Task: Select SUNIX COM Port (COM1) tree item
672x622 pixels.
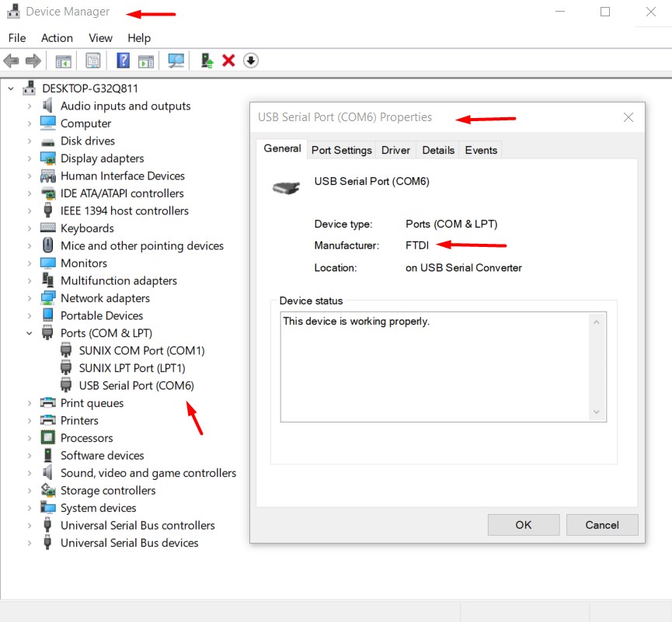Action: point(141,350)
